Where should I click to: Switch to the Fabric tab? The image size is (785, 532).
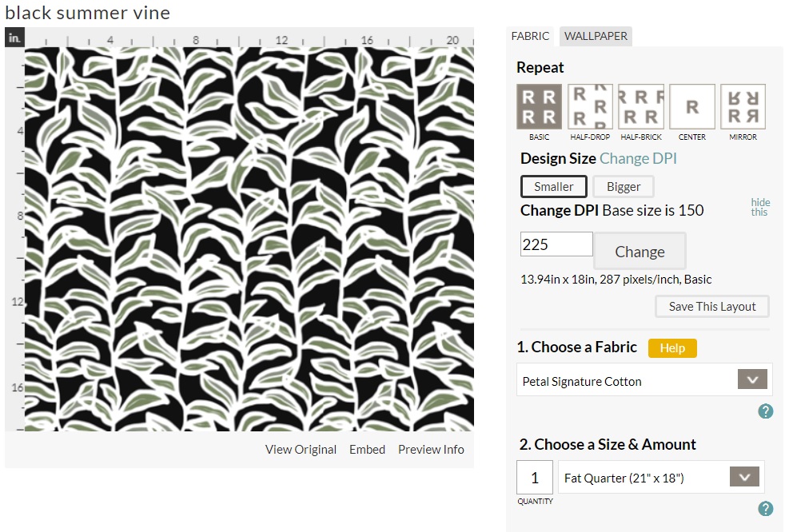pos(531,36)
